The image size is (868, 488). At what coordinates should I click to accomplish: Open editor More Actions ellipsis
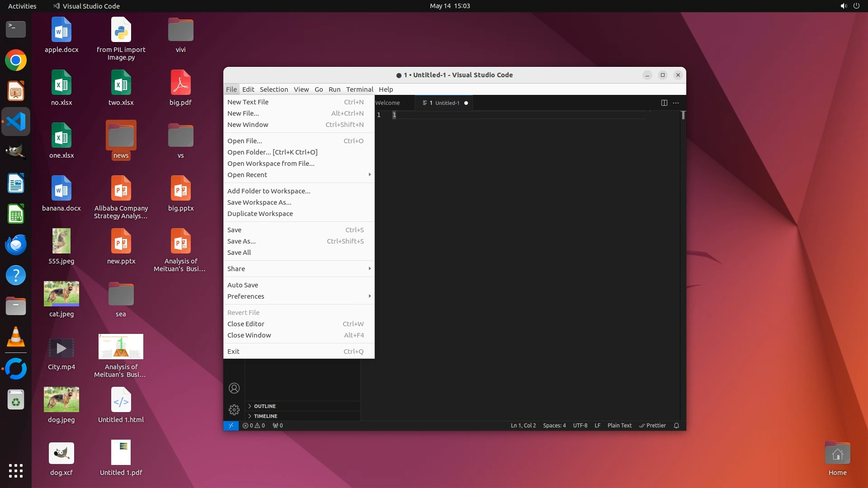pos(676,103)
